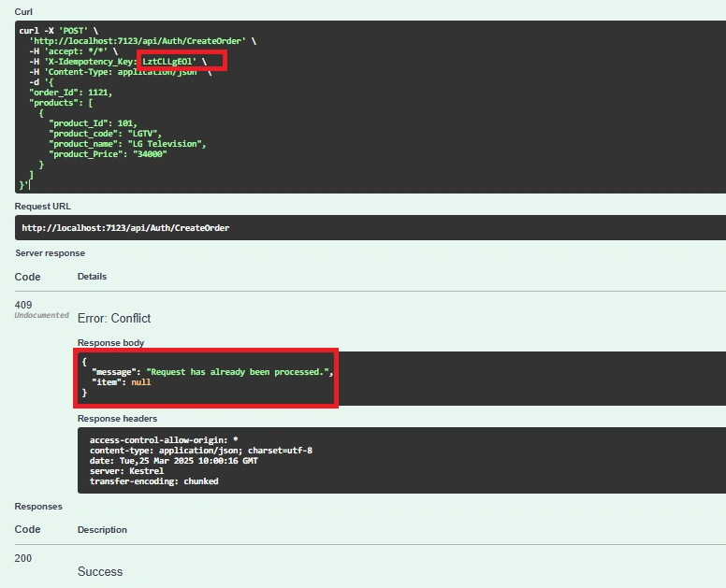The image size is (726, 588).
Task: Click the Error: Conflict heading
Action: 114,318
